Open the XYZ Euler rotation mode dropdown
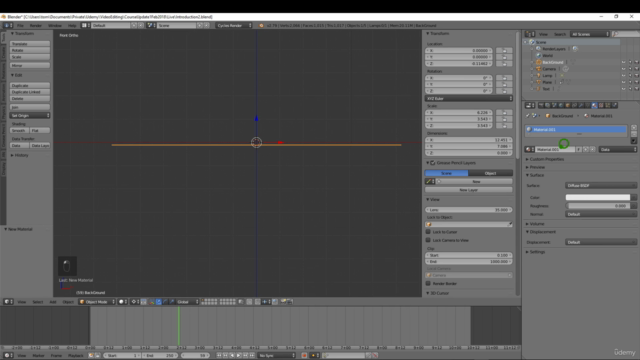Screen dimensions: 640x360 click(469, 98)
